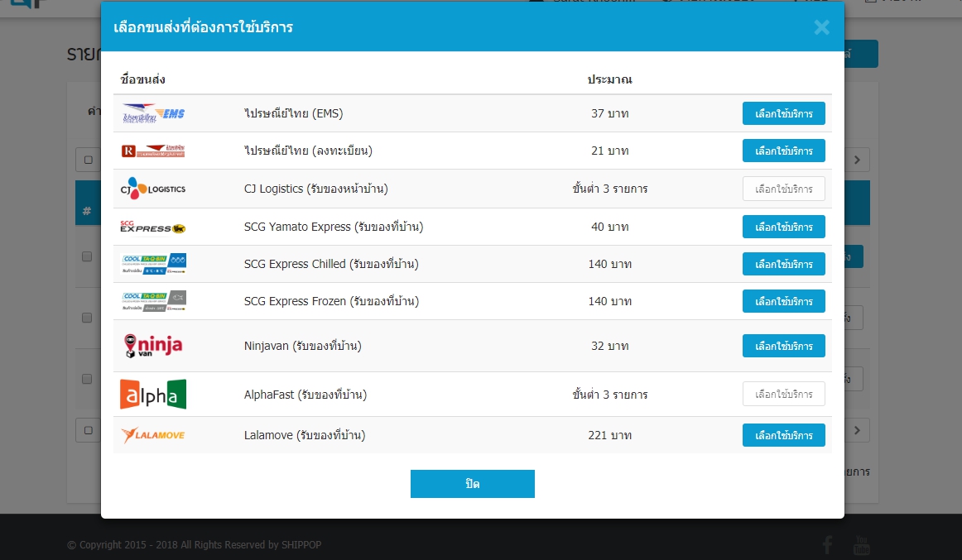Screen dimensions: 962x560
Task: Click upper next-page chevron behind dialog
Action: [857, 160]
